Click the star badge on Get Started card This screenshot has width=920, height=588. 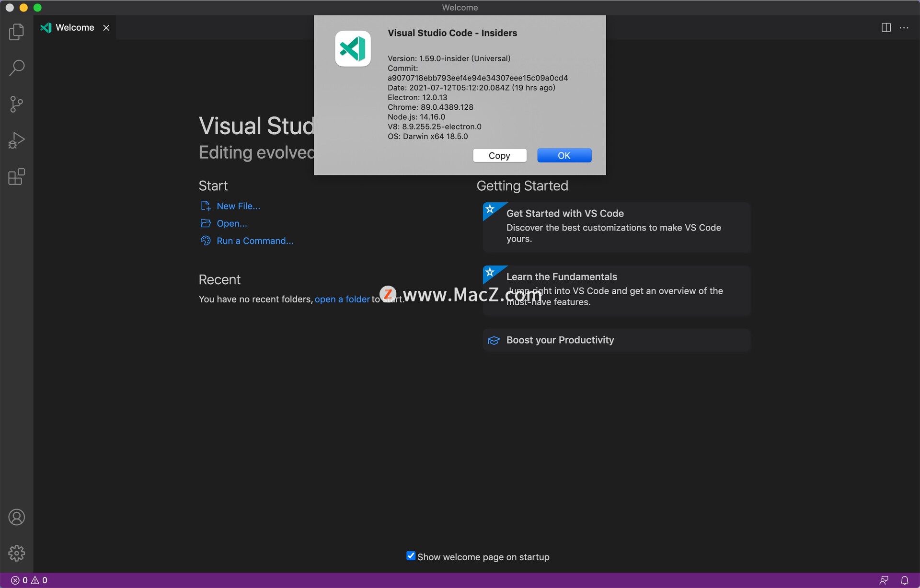[490, 209]
